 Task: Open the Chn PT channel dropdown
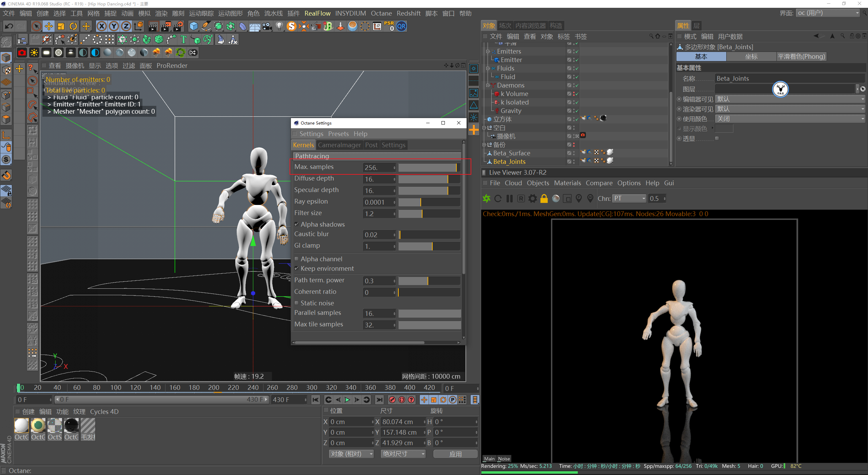click(x=629, y=198)
